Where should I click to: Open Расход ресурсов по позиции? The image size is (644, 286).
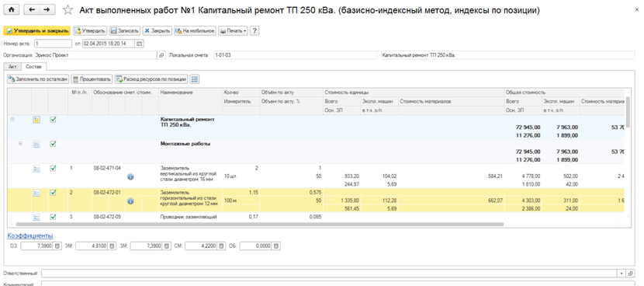(151, 79)
